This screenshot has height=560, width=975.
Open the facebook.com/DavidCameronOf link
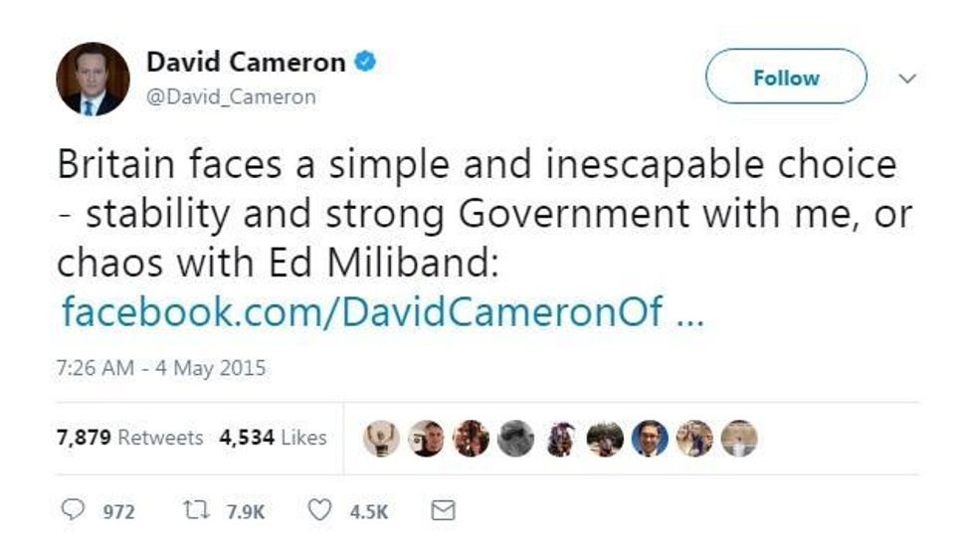pos(382,311)
